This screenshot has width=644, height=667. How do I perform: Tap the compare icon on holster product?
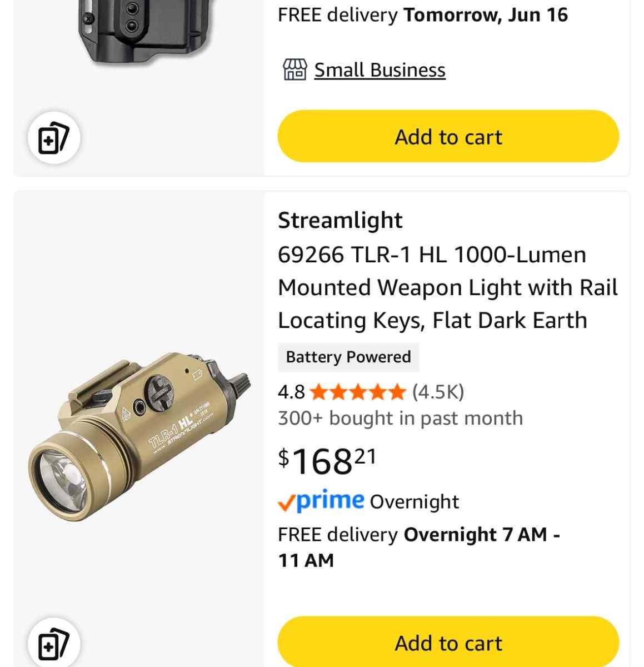[54, 138]
